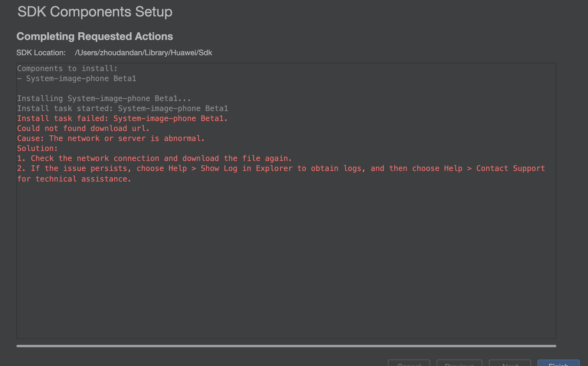Click the installation progress bar

point(286,346)
